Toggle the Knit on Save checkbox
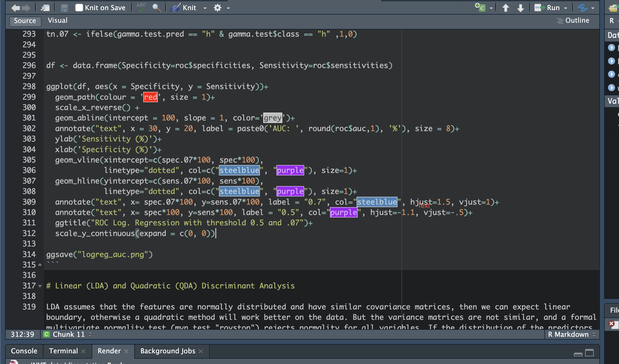The height and width of the screenshot is (364, 619). pos(79,8)
